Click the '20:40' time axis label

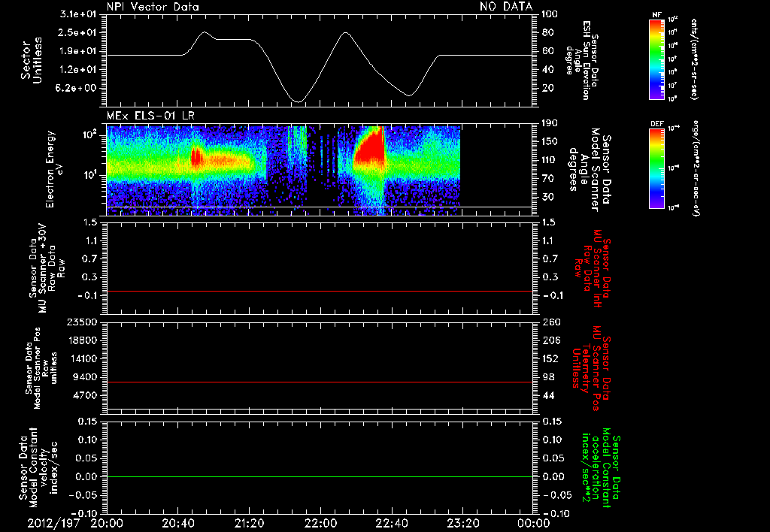tap(177, 523)
